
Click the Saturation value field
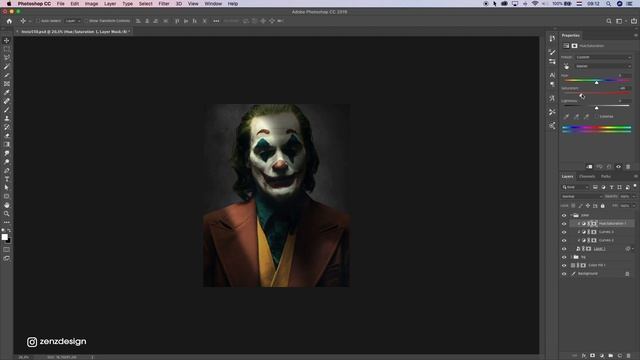[623, 88]
